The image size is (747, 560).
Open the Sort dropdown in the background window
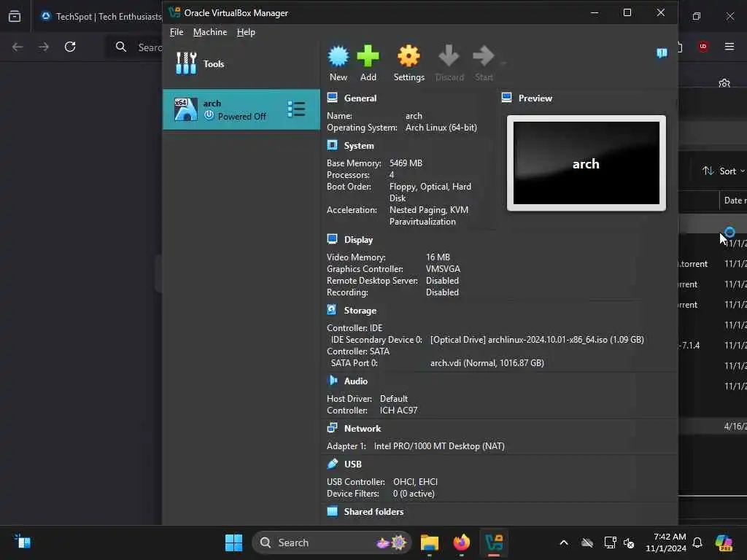[723, 171]
